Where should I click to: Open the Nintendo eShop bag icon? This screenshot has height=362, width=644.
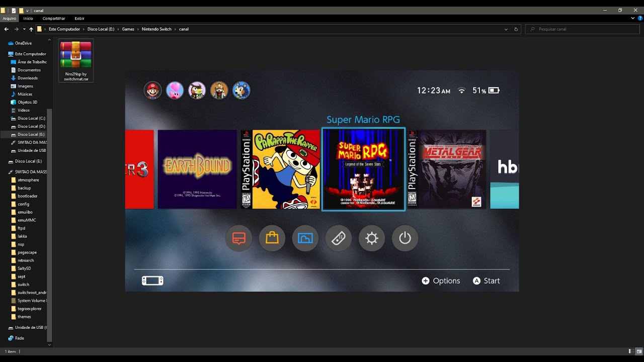pos(272,238)
